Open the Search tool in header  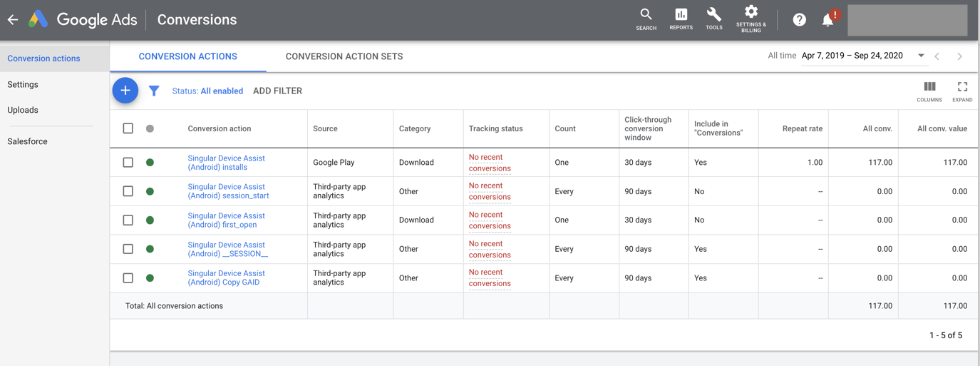(x=646, y=19)
